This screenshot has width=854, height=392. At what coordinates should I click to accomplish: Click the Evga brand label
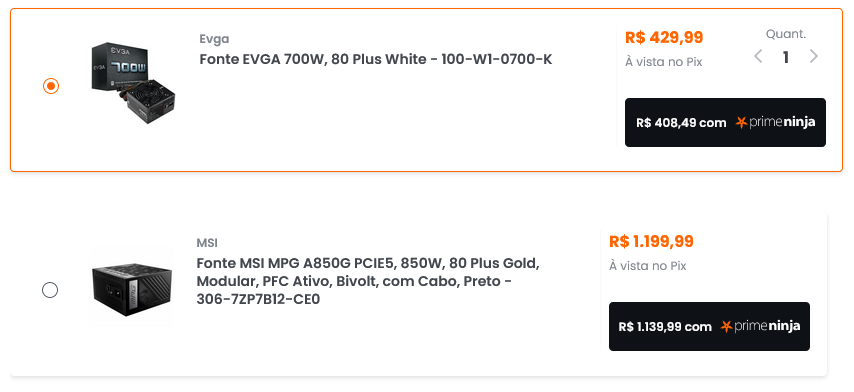214,39
